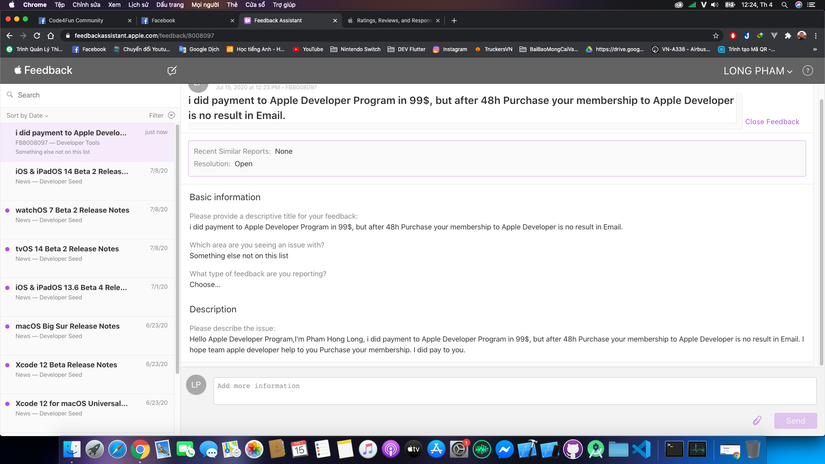Click the Resolution 'Open' value
Screen dimensions: 825x464
tap(244, 164)
